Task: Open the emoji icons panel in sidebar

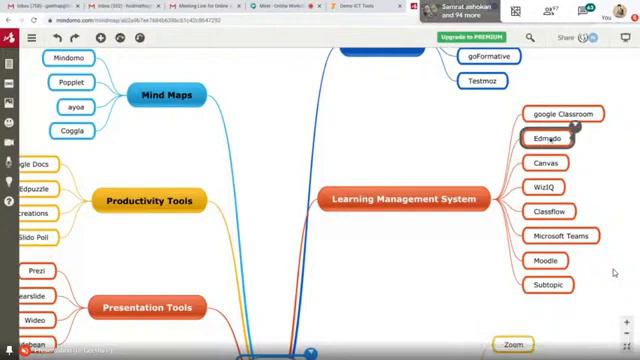Action: pyautogui.click(x=9, y=122)
